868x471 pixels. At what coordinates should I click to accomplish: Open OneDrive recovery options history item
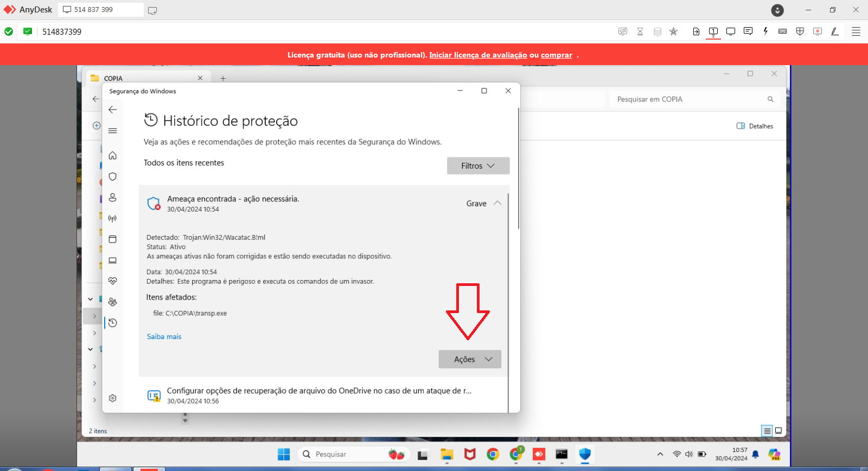tap(323, 396)
